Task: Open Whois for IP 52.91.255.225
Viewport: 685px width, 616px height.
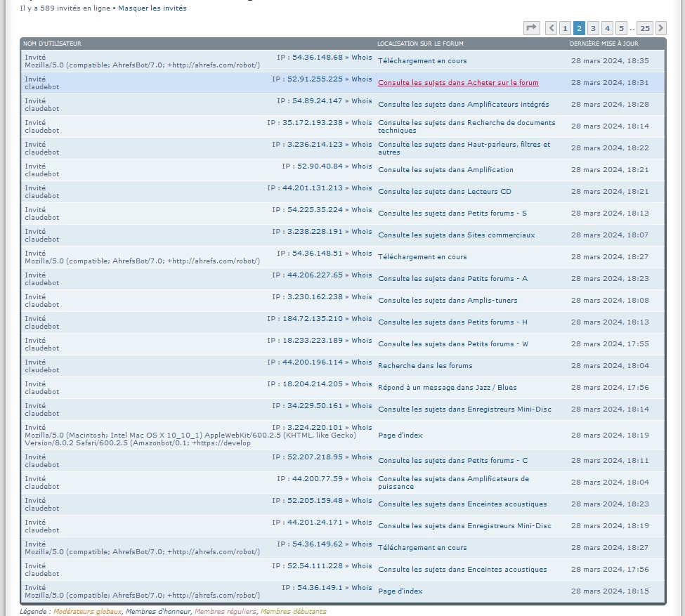Action: (362, 79)
